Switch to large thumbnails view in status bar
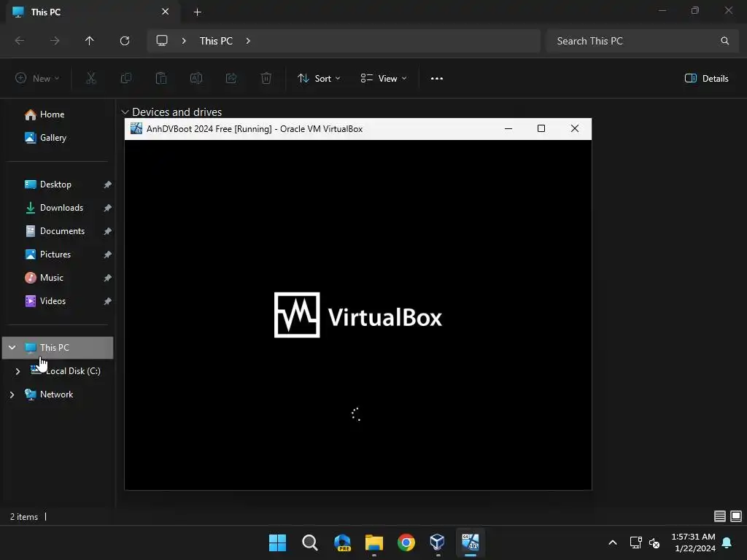The width and height of the screenshot is (747, 560). tap(736, 516)
